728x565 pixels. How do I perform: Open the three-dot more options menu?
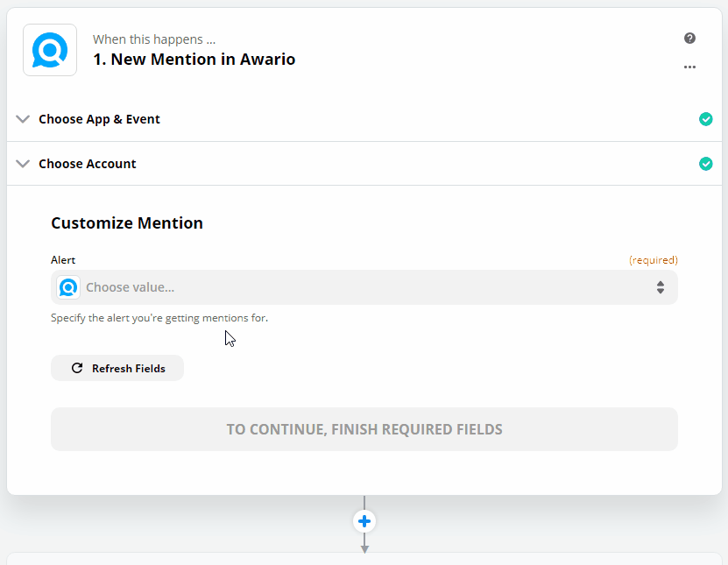(689, 67)
